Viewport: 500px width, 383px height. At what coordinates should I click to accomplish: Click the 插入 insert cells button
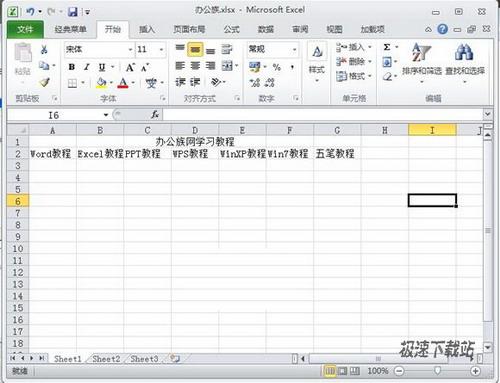click(x=354, y=47)
